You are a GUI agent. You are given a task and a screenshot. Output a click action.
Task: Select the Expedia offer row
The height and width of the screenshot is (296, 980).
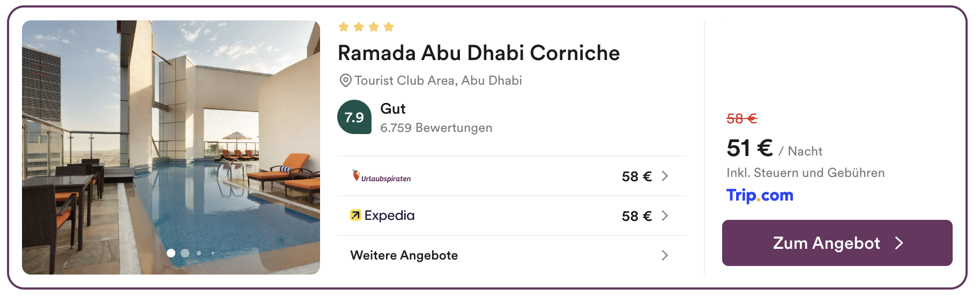coord(512,216)
